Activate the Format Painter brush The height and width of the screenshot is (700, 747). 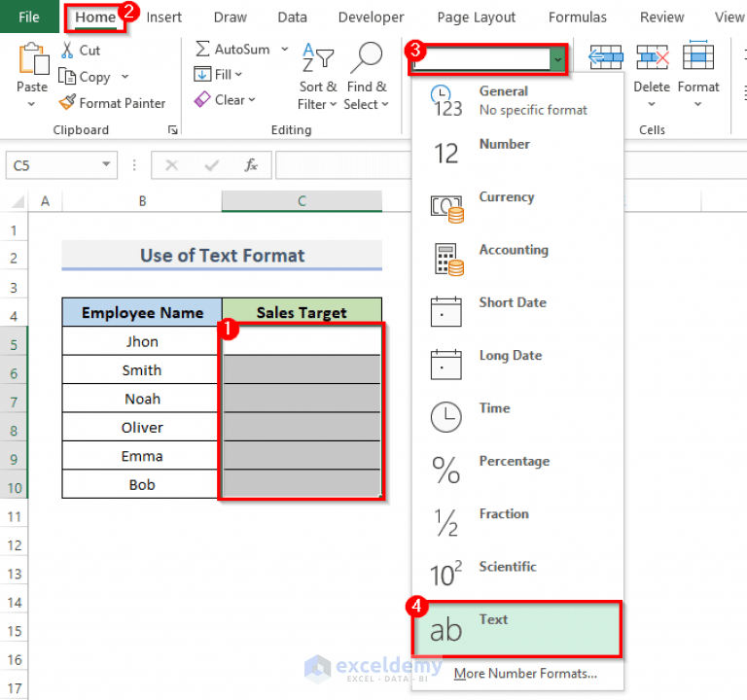[x=67, y=102]
